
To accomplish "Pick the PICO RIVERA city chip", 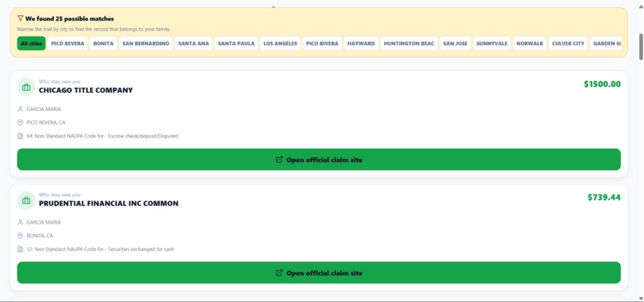I will point(322,44).
